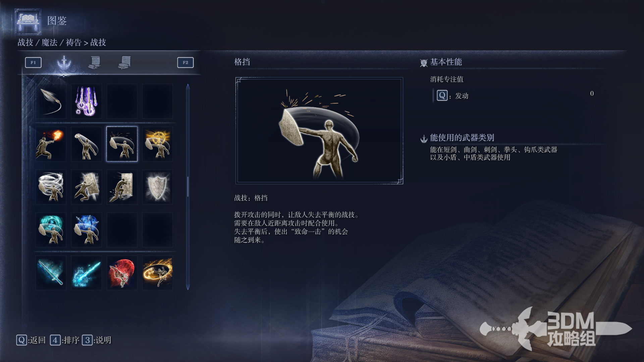Switch to the weapon skills dagger tab
The width and height of the screenshot is (644, 362).
(x=64, y=62)
